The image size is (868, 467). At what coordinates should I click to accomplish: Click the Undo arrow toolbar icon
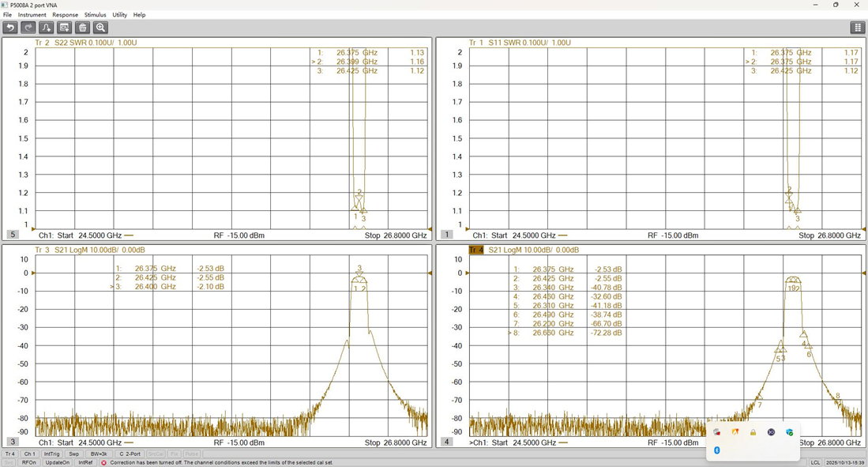click(10, 28)
